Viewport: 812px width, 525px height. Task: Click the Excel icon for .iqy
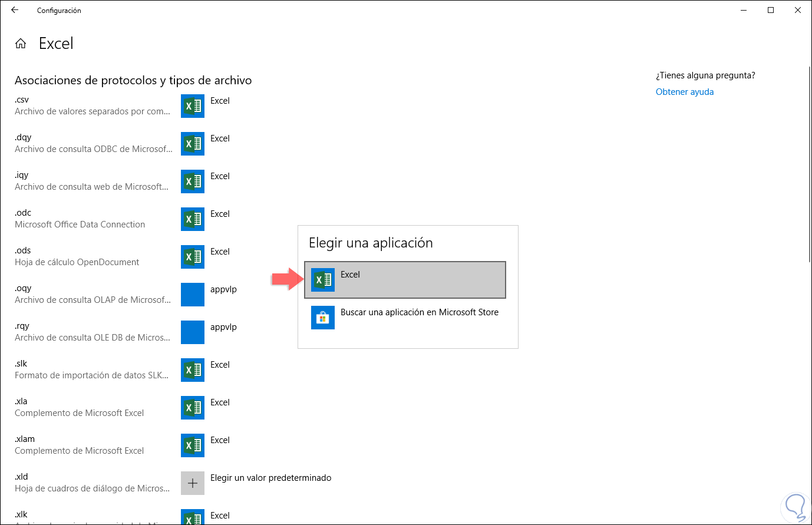(193, 181)
